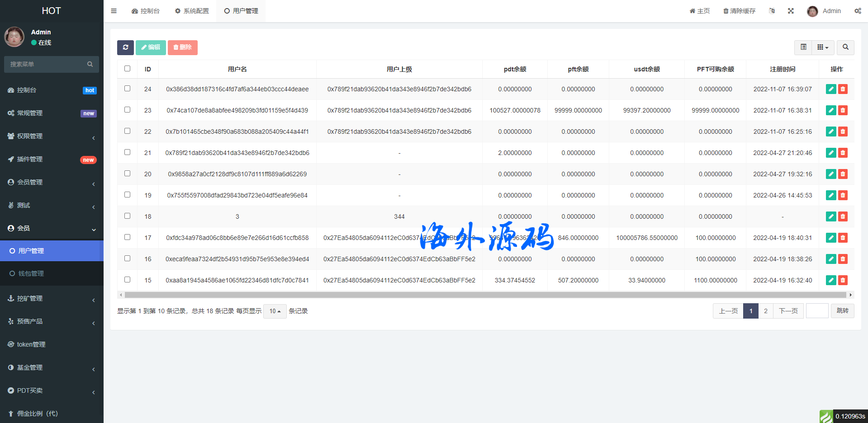Toggle the sidebar hamburger menu icon
This screenshot has height=423, width=868.
[114, 11]
